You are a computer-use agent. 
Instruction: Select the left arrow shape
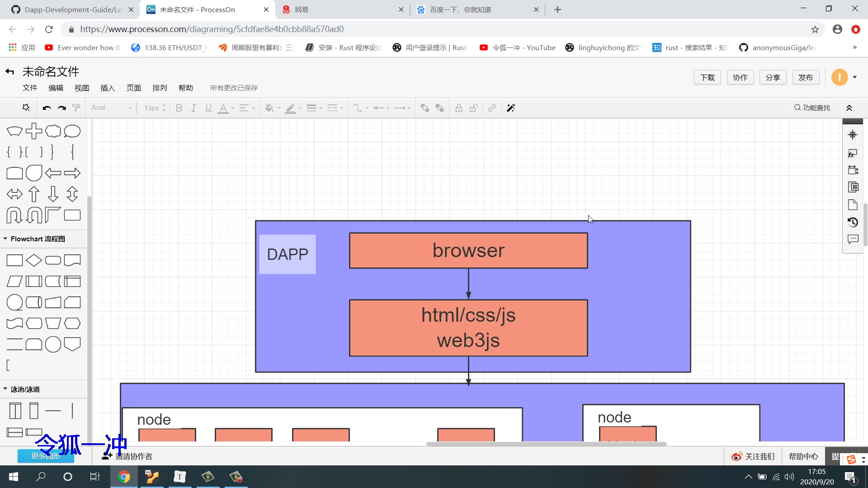(x=53, y=173)
